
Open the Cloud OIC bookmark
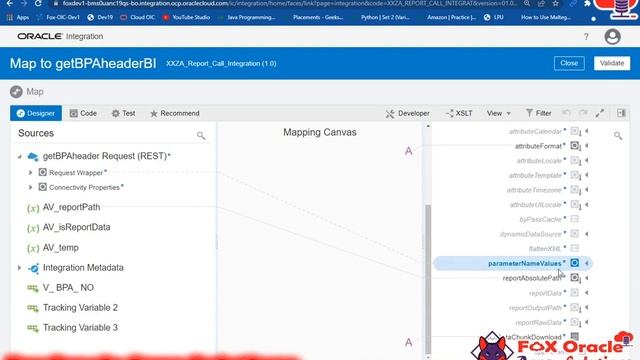tap(138, 18)
